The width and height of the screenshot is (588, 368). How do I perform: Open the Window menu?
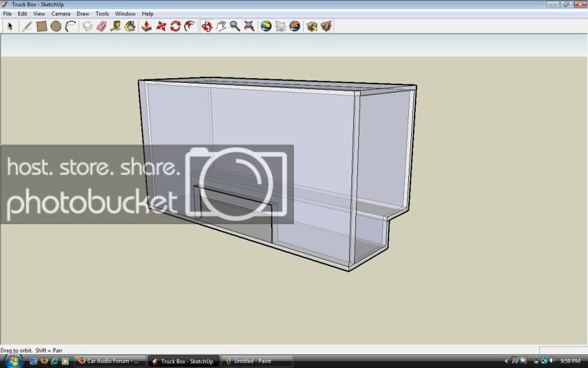[x=125, y=14]
